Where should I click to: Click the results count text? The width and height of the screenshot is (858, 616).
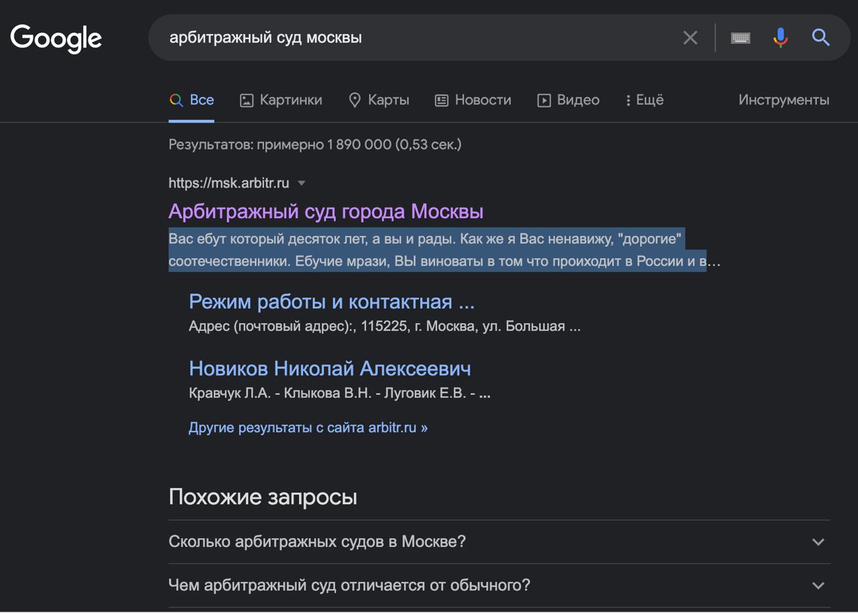click(x=315, y=144)
